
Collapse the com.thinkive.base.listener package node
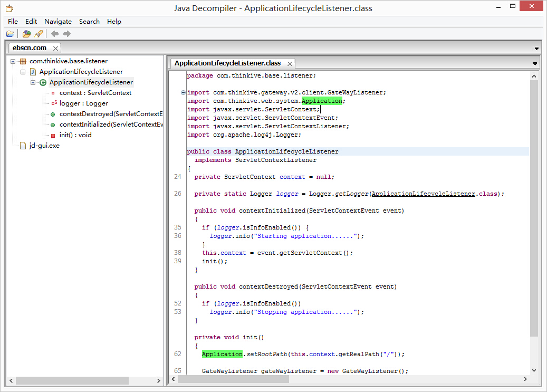(x=13, y=61)
